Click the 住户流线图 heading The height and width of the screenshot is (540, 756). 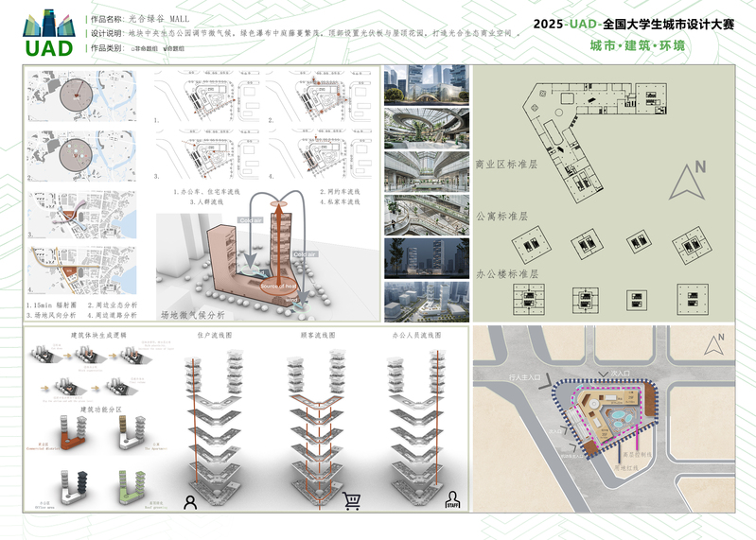pos(216,336)
